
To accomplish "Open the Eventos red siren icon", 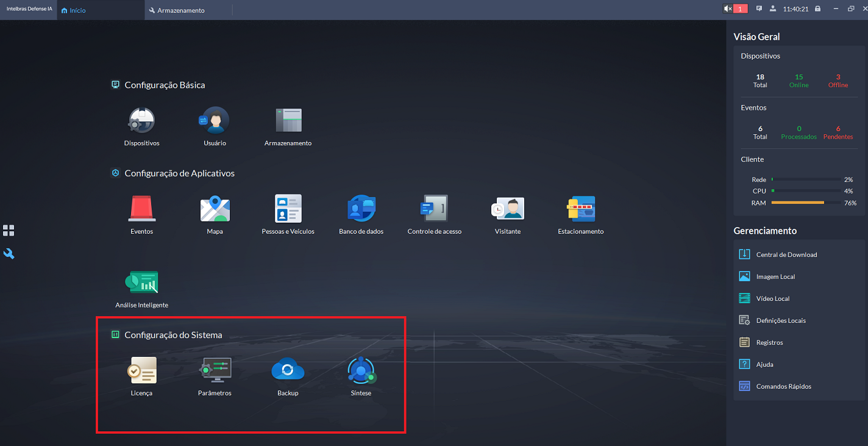I will (141, 209).
